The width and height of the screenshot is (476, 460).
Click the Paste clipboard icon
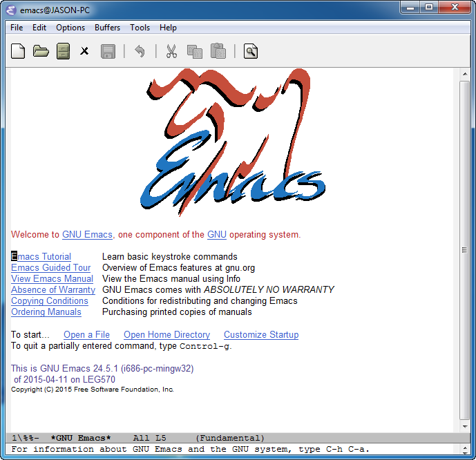218,50
